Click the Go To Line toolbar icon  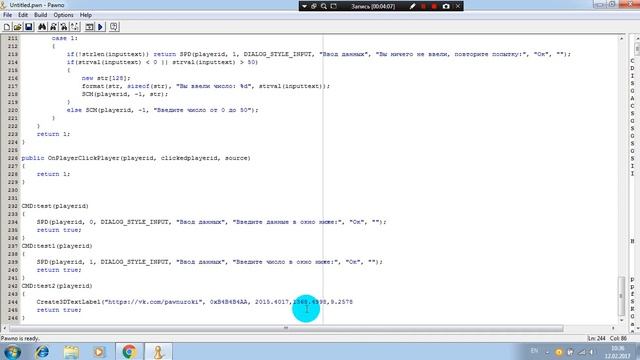pyautogui.click(x=75, y=27)
